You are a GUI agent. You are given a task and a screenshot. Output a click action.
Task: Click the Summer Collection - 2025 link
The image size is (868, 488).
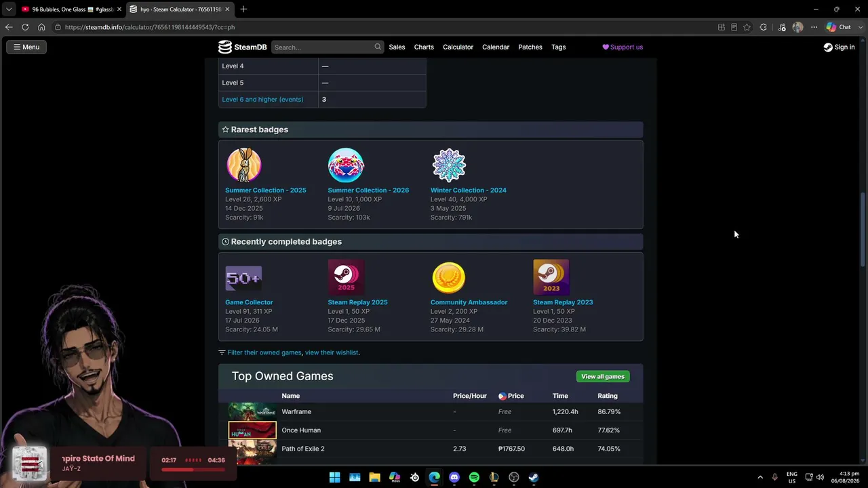pyautogui.click(x=266, y=190)
